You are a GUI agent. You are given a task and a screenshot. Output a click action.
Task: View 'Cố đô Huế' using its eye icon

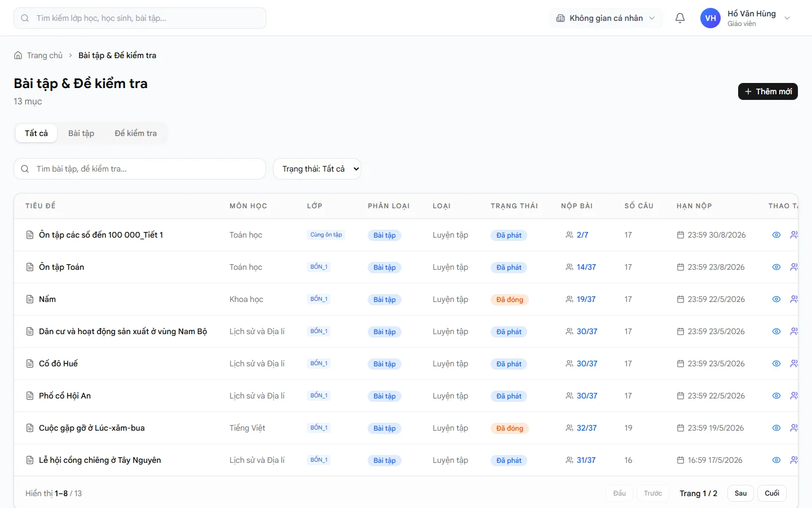(776, 364)
